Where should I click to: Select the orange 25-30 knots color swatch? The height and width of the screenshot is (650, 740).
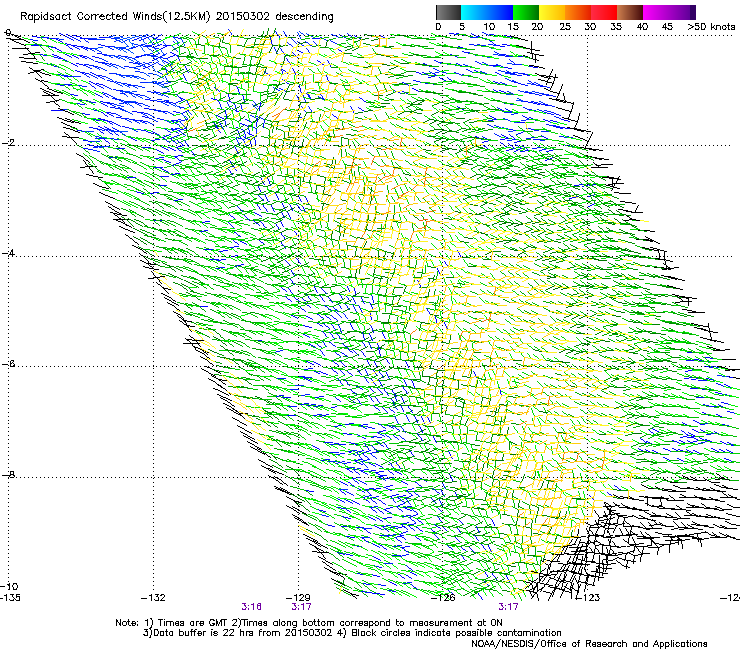point(578,12)
